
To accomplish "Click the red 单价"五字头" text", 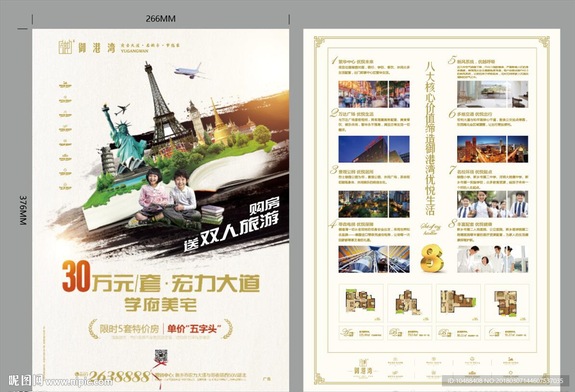I will click(x=194, y=329).
